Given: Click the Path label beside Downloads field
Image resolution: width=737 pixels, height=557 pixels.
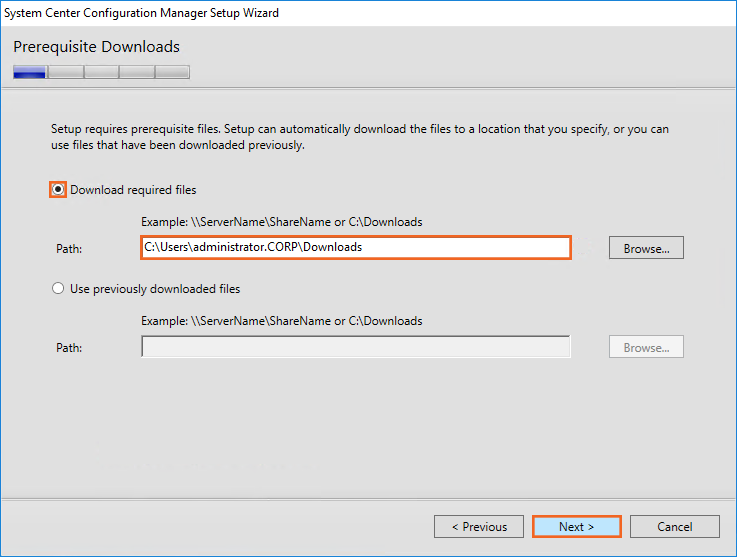Looking at the screenshot, I should coord(69,249).
